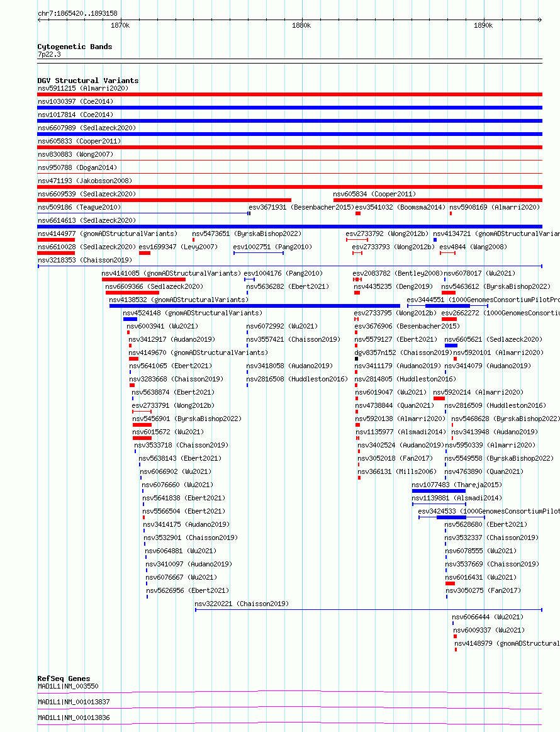Open the nsv1135977 (Alsmadi2014) variant

[x=401, y=432]
